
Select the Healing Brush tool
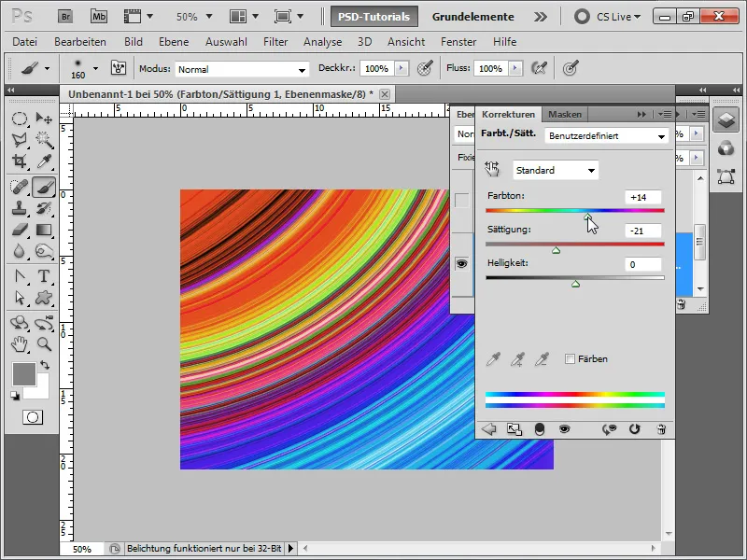click(x=19, y=187)
